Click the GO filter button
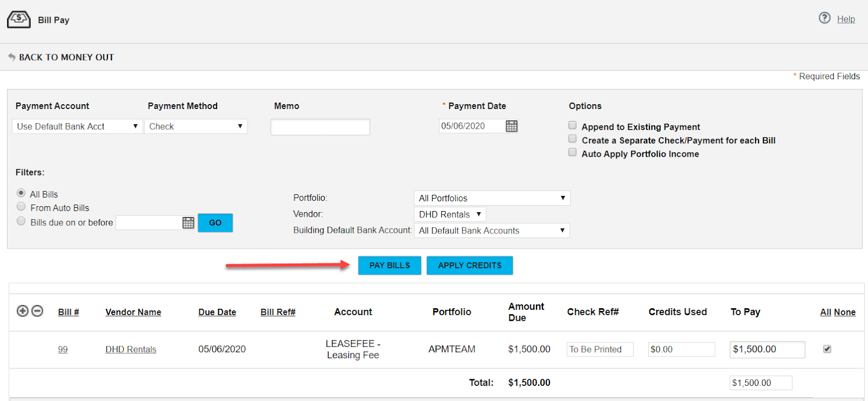This screenshot has height=401, width=868. [x=215, y=222]
